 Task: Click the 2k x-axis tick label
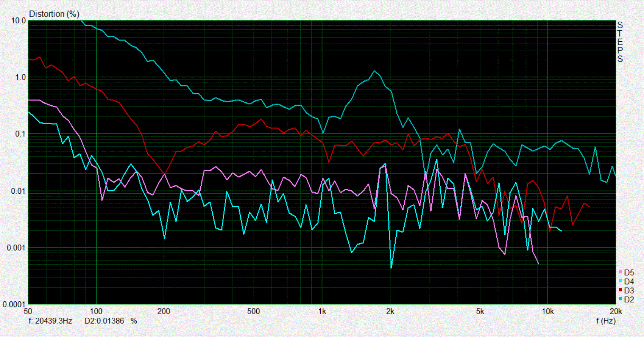click(x=390, y=312)
